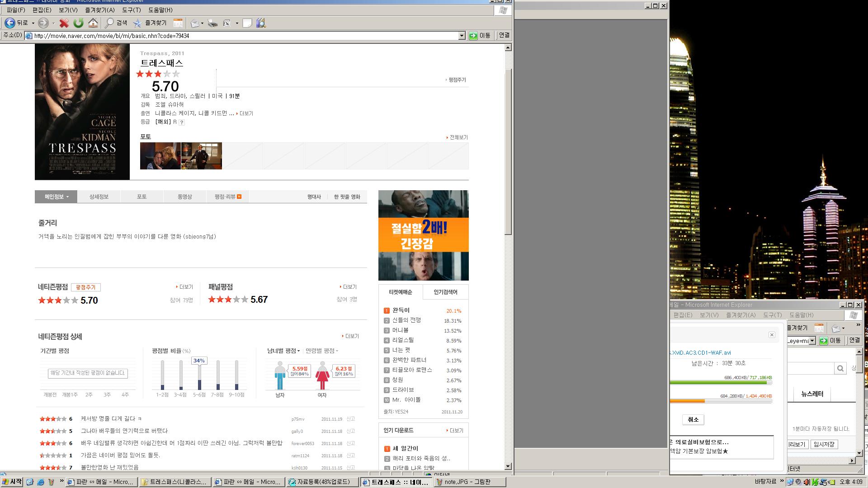Click the search magnifier icon in mail window

pos(840,368)
